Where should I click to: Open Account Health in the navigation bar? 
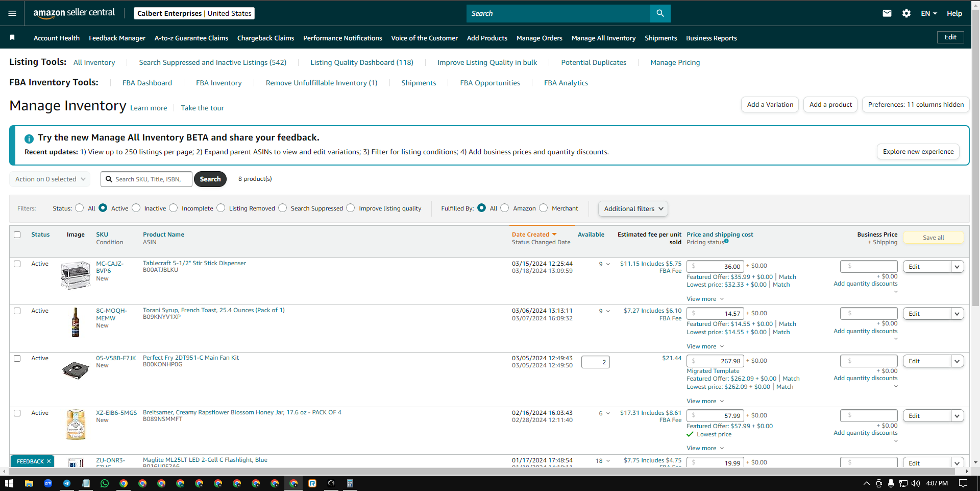pyautogui.click(x=57, y=38)
